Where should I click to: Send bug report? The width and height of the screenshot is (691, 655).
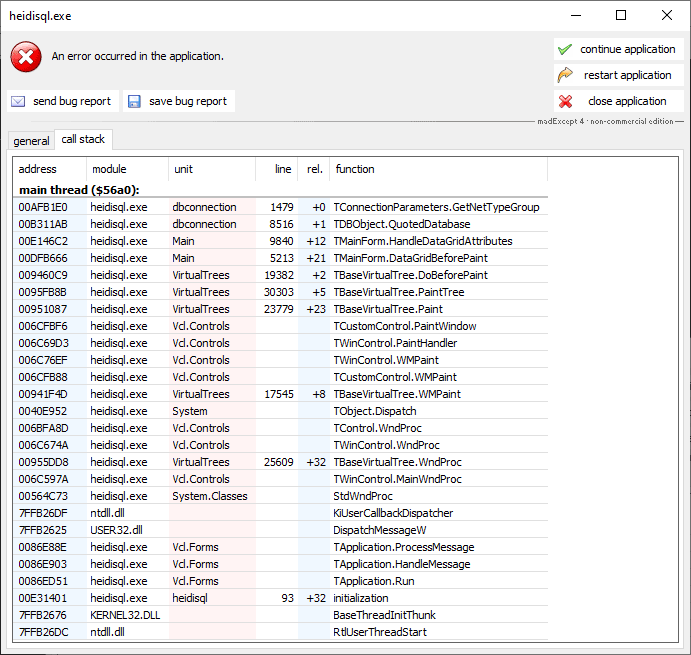[x=63, y=101]
